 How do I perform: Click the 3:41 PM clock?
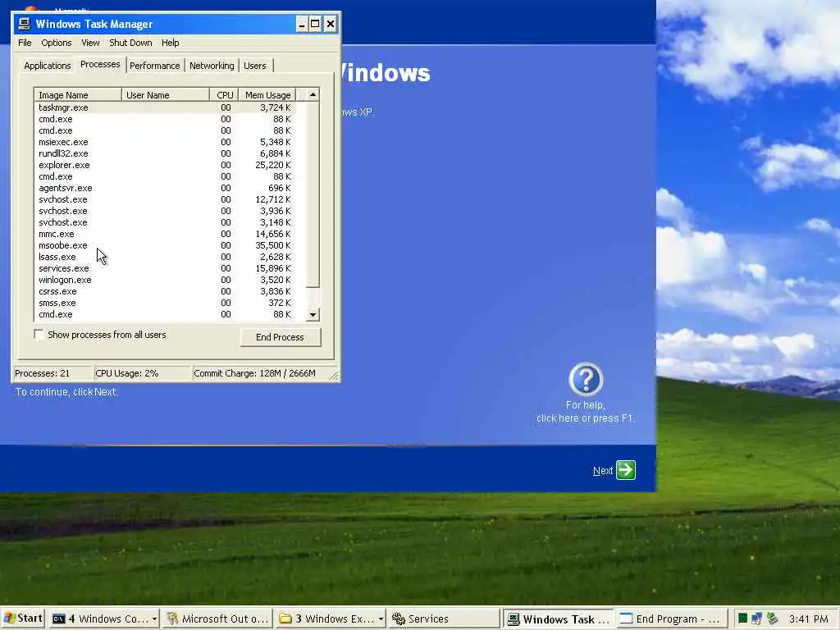[x=808, y=619]
